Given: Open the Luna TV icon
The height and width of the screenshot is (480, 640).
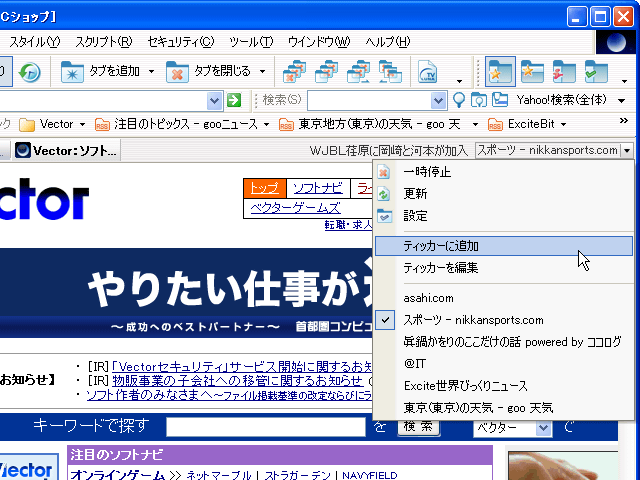Looking at the screenshot, I should 428,72.
